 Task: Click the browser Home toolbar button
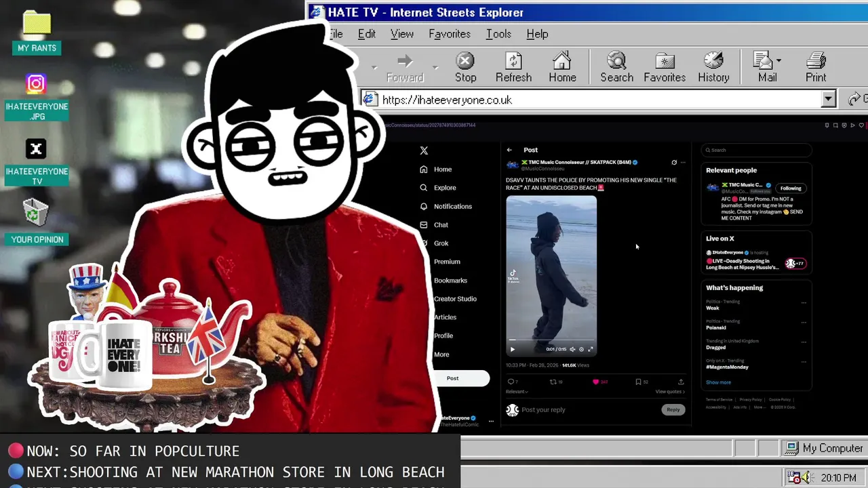[562, 68]
